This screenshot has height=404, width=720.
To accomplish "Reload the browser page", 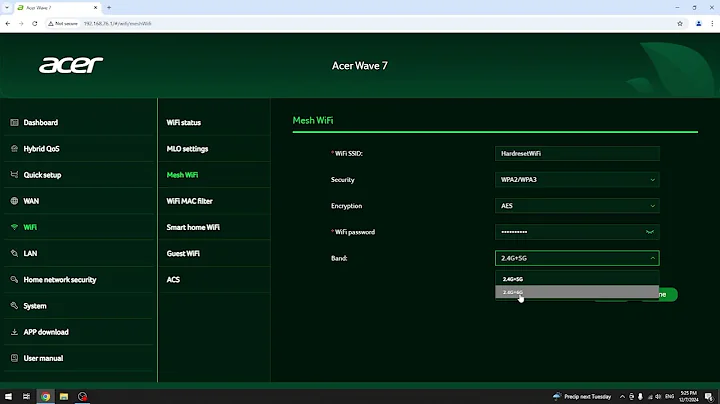I will click(x=35, y=23).
